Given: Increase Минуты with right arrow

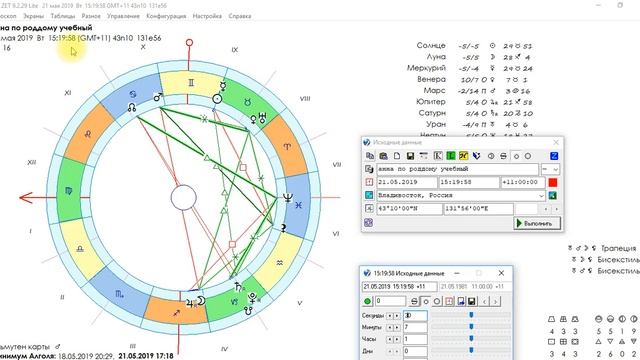Looking at the screenshot, I should 396,327.
